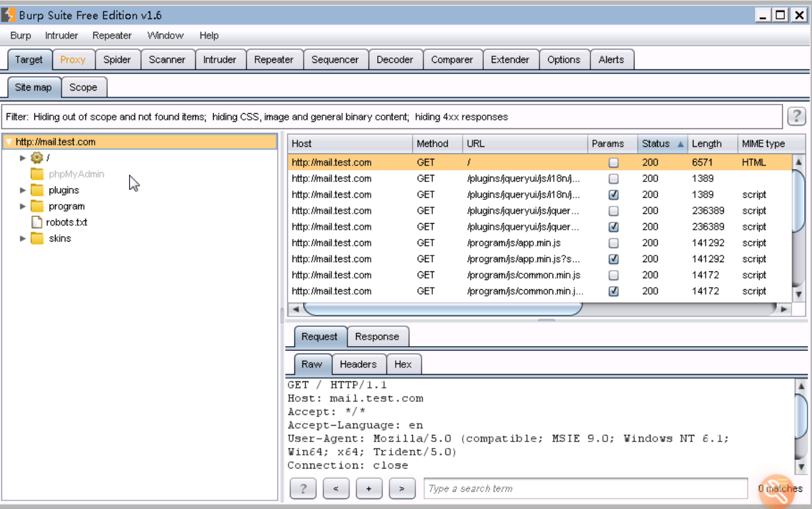This screenshot has width=812, height=509.
Task: Sort by the Length column header
Action: pos(712,144)
